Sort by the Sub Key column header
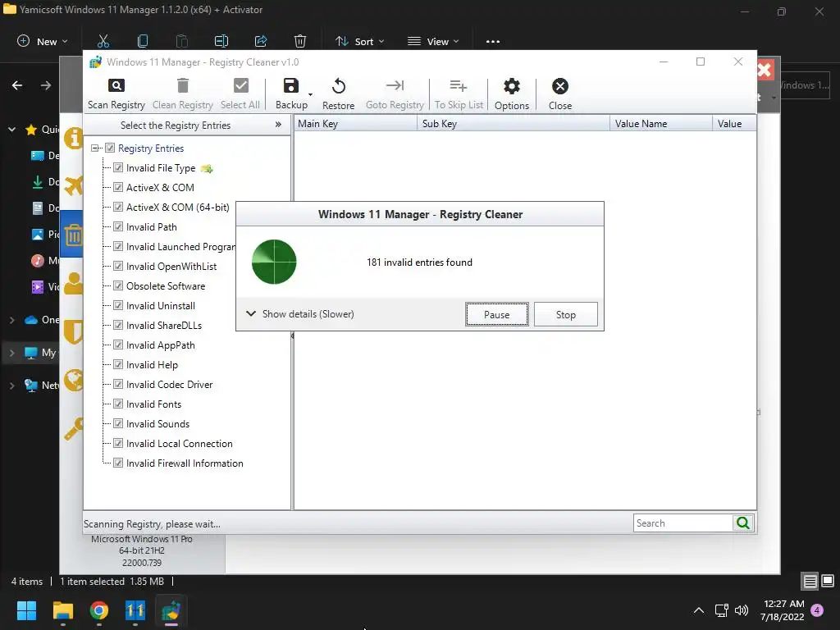Image resolution: width=840 pixels, height=630 pixels. coord(514,124)
